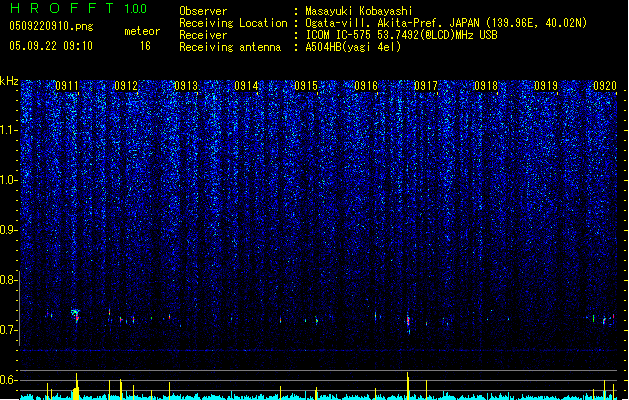The image size is (629, 400).
Task: Click the 0913 time marker
Action: point(186,86)
